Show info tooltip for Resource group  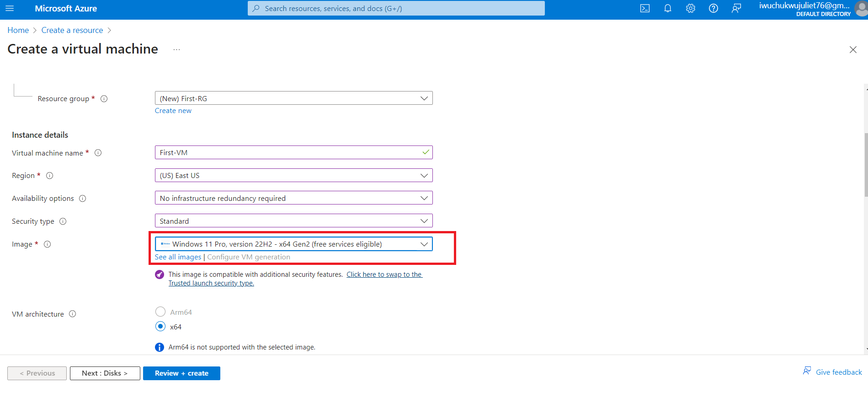pyautogui.click(x=104, y=99)
